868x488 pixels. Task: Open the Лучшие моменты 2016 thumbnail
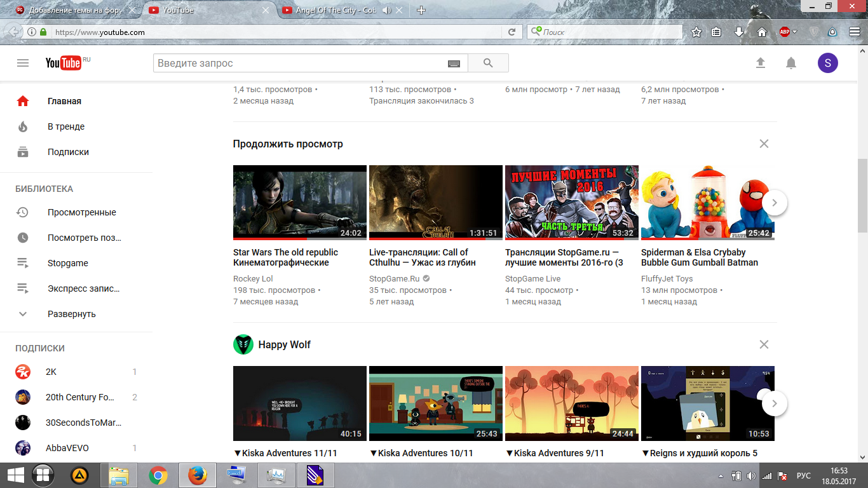coord(572,203)
